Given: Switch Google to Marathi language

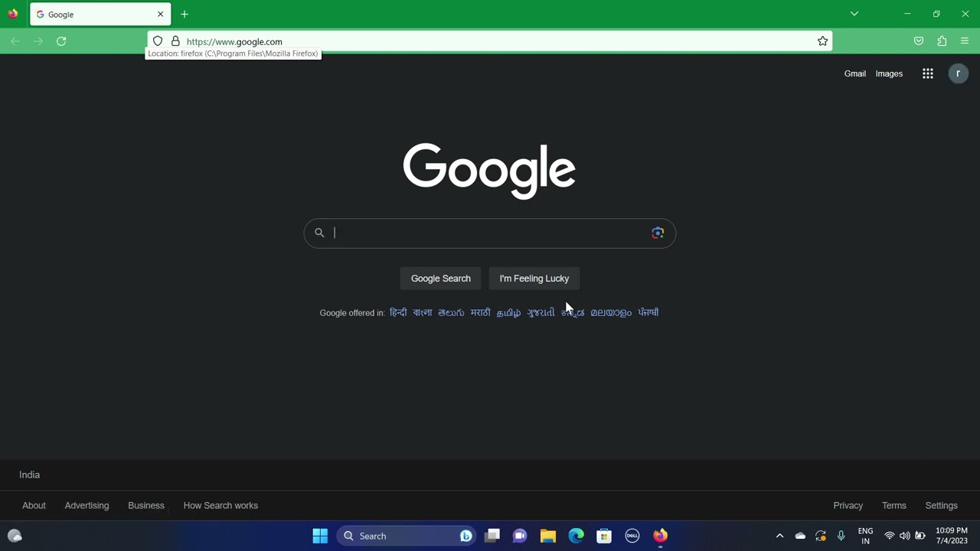Looking at the screenshot, I should click(480, 312).
